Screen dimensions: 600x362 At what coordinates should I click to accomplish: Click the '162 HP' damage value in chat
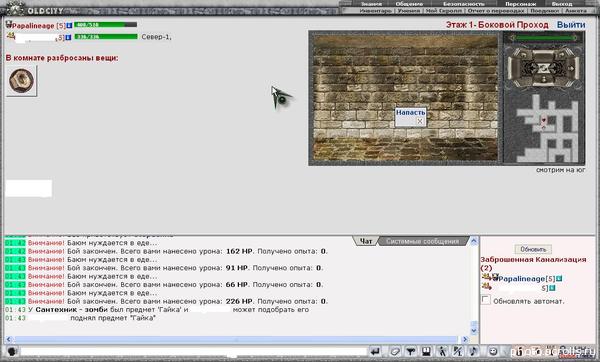click(x=239, y=251)
